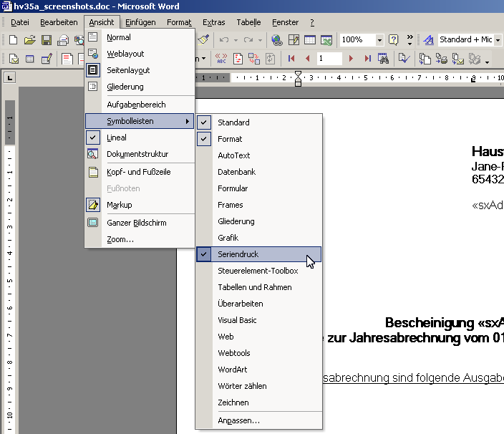The image size is (504, 434).
Task: Open the Tabelle menu
Action: pos(249,22)
